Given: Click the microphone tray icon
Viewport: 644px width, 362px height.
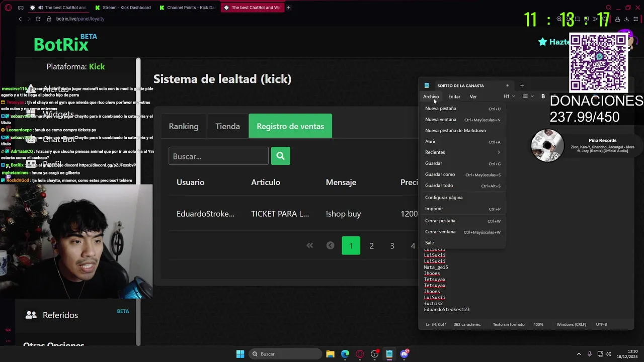Looking at the screenshot, I should point(590,354).
